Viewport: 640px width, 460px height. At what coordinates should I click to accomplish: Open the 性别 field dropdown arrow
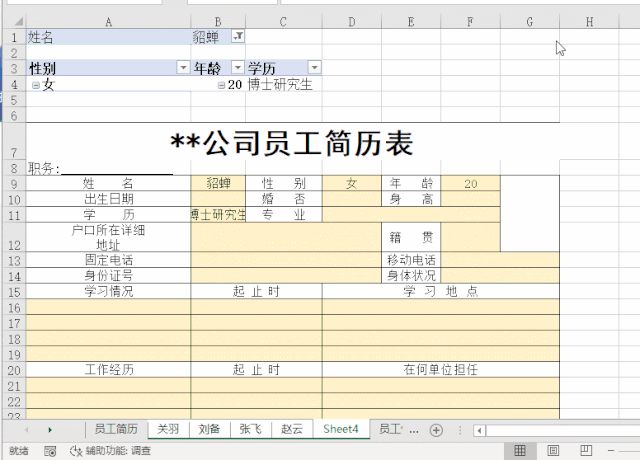tap(183, 67)
